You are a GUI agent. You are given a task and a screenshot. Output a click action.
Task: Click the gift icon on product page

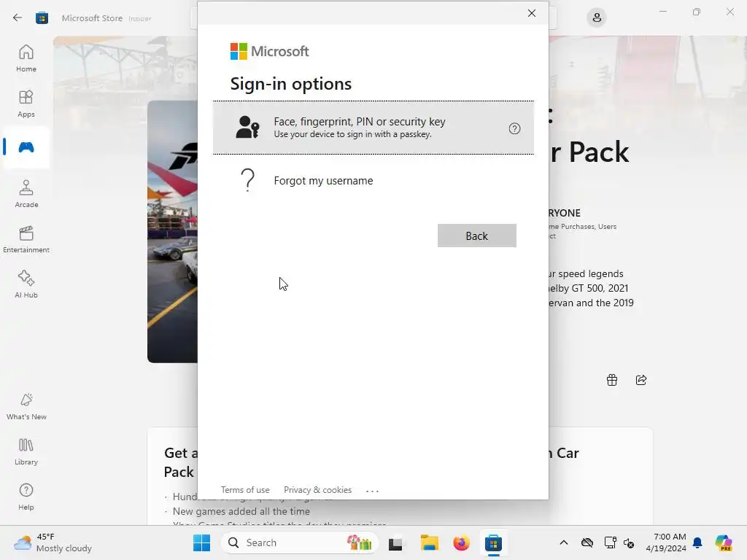coord(612,380)
